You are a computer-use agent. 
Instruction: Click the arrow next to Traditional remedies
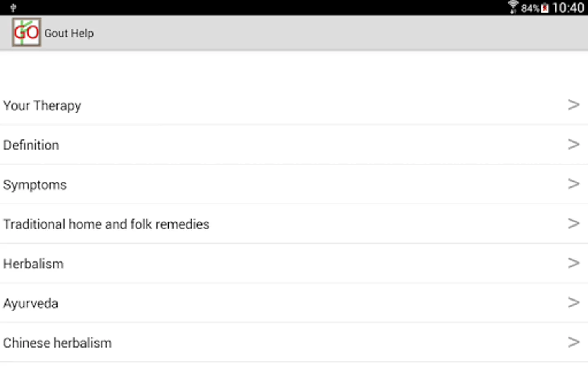click(x=574, y=224)
